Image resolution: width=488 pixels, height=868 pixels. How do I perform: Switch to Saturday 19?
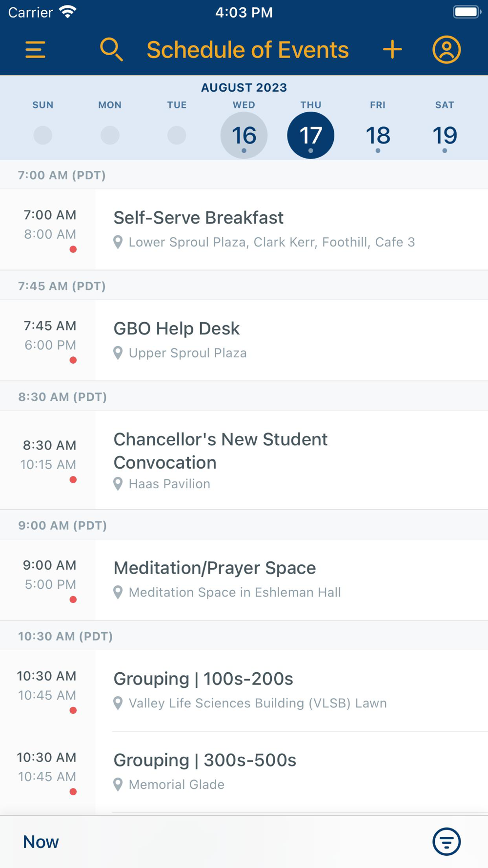tap(445, 135)
